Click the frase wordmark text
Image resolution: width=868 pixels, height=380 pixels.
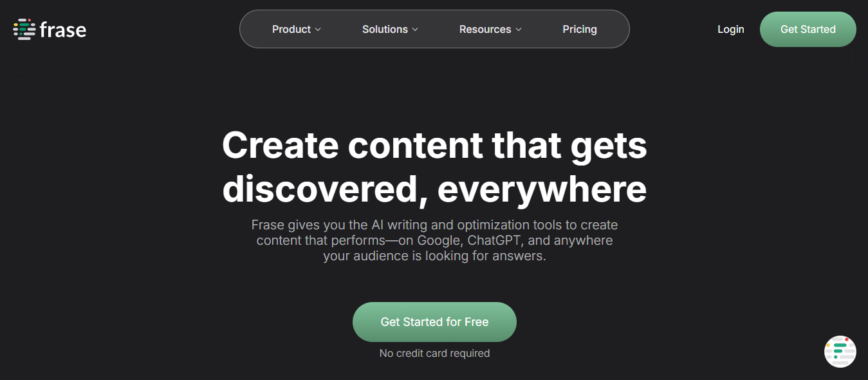(63, 30)
